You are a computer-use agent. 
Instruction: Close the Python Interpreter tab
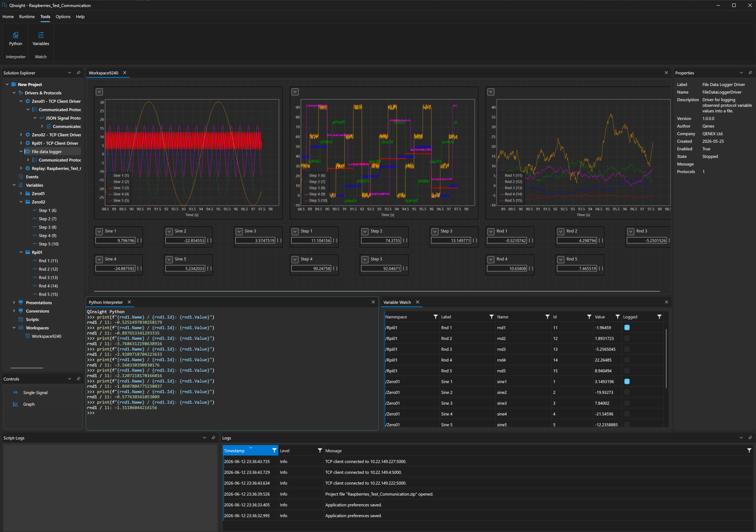(129, 302)
